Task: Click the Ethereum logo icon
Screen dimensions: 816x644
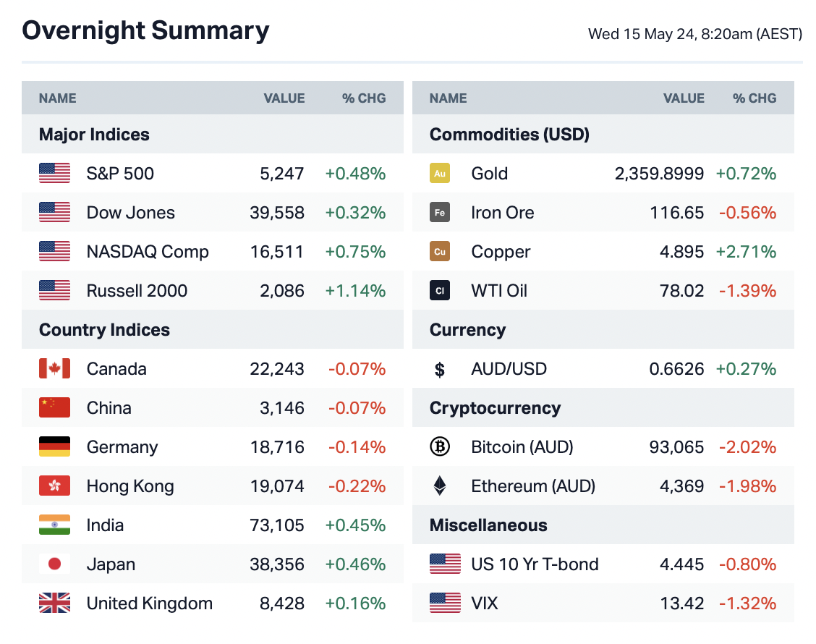Action: pyautogui.click(x=439, y=486)
